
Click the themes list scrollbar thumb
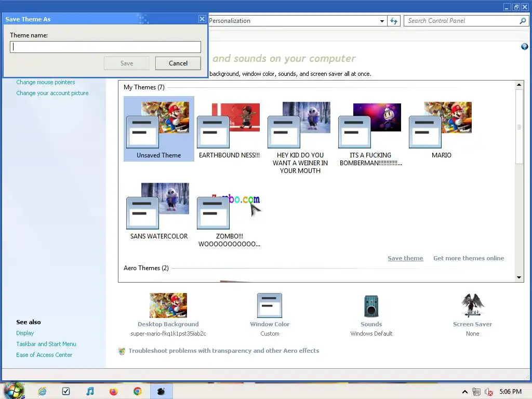(x=519, y=126)
